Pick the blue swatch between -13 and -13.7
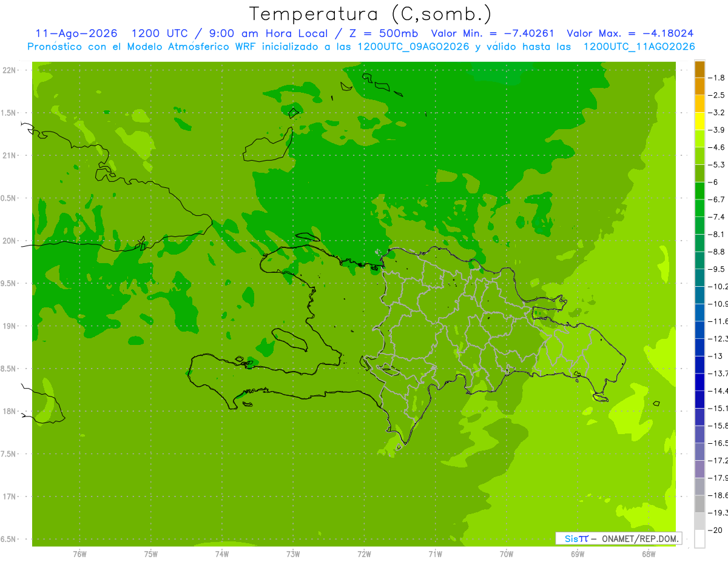The image size is (728, 562). [699, 364]
